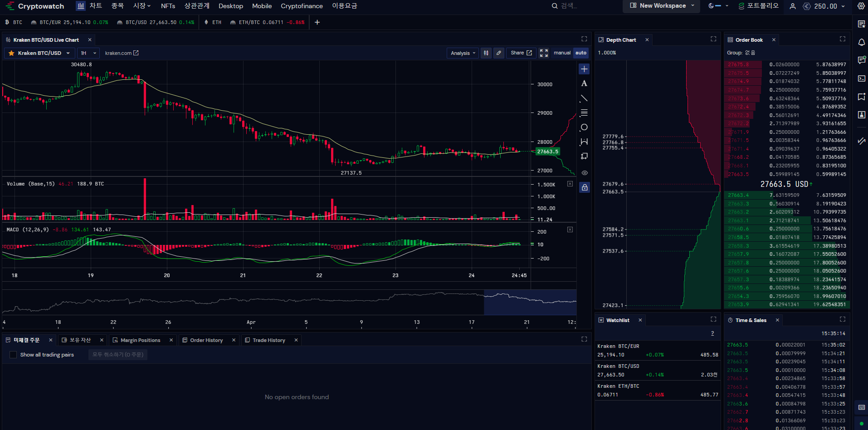Click the Share chart button
Image resolution: width=868 pixels, height=430 pixels.
[x=521, y=53]
